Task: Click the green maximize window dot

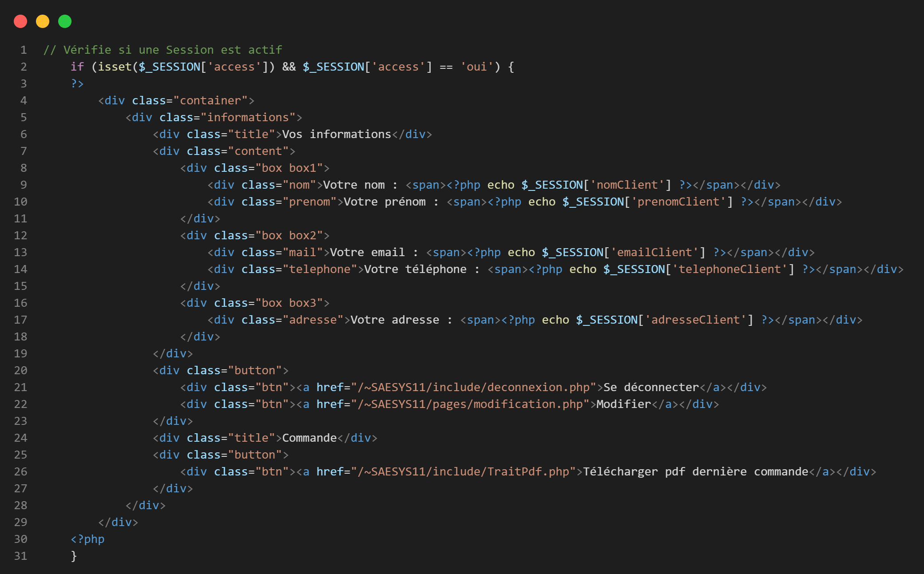Action: coord(65,21)
